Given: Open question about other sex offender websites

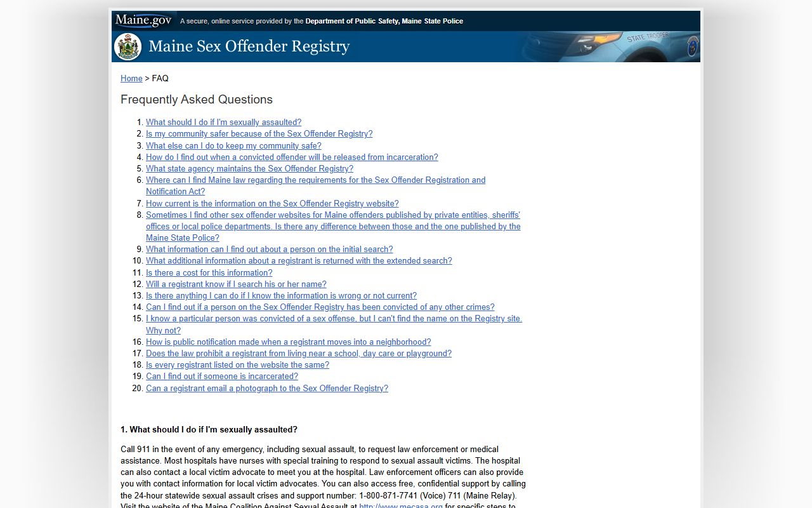Looking at the screenshot, I should pos(333,227).
